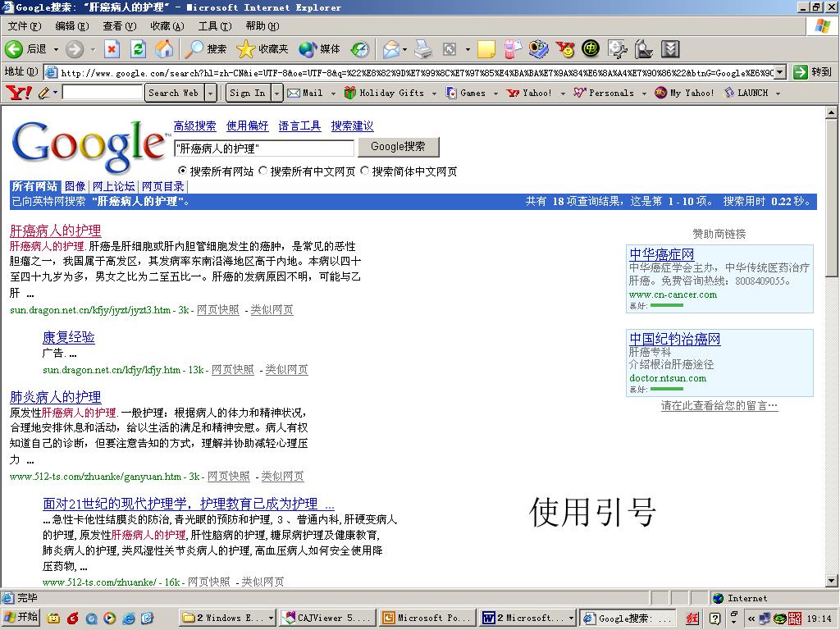Click the Mail envelope toolbar icon

(390, 49)
